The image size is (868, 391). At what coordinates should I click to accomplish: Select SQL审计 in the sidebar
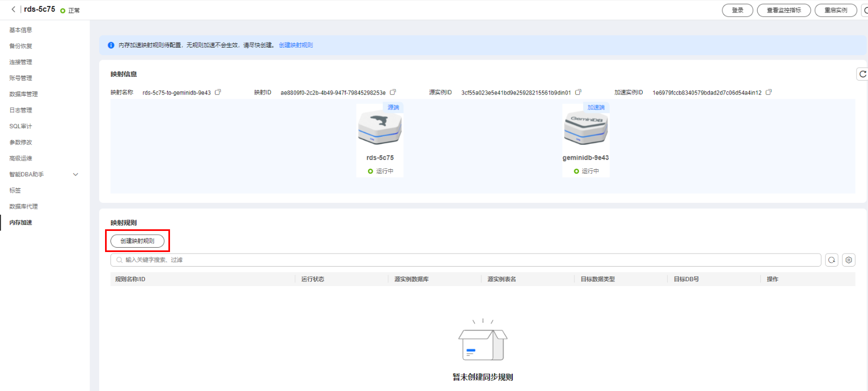(x=21, y=126)
